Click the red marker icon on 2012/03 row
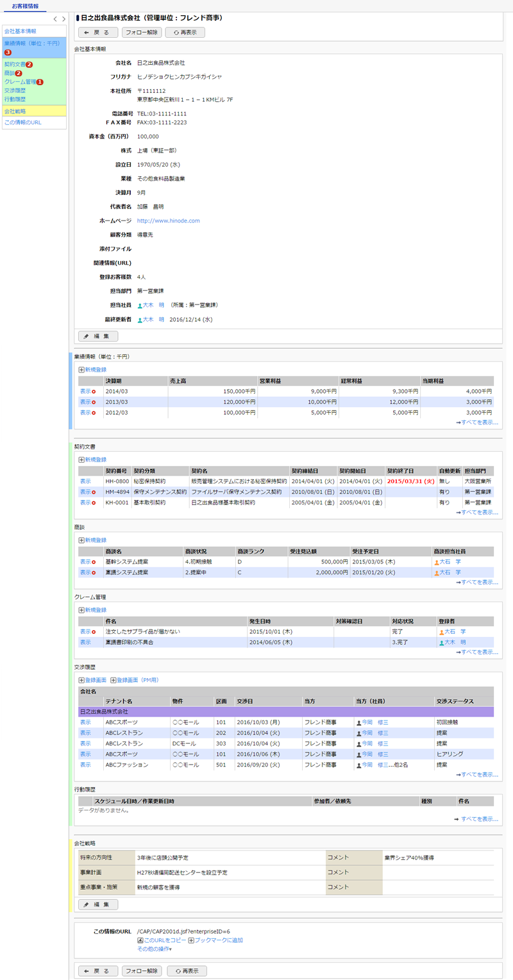 tap(94, 413)
